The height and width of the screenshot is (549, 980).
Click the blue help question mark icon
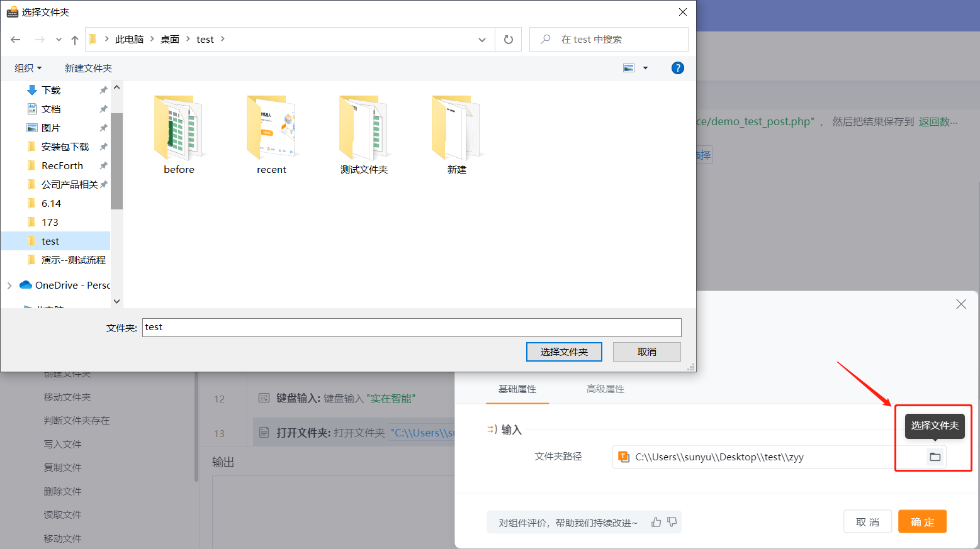coord(677,68)
